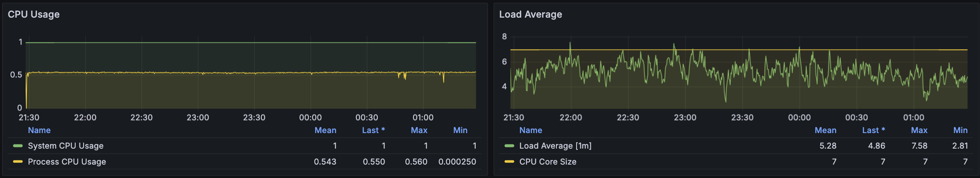This screenshot has width=980, height=178.
Task: Sort CPU Usage legend by Min column
Action: coord(460,130)
